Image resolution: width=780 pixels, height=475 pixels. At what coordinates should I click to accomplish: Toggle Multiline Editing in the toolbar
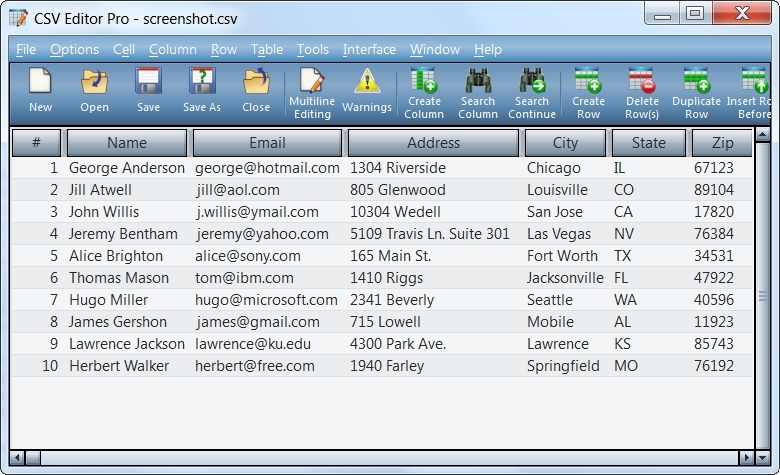312,94
